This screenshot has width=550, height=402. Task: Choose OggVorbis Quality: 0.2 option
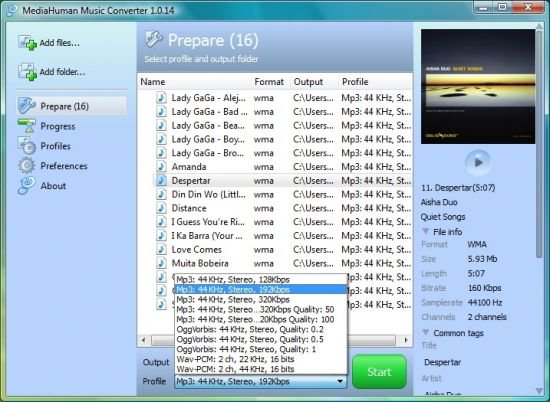pyautogui.click(x=261, y=329)
